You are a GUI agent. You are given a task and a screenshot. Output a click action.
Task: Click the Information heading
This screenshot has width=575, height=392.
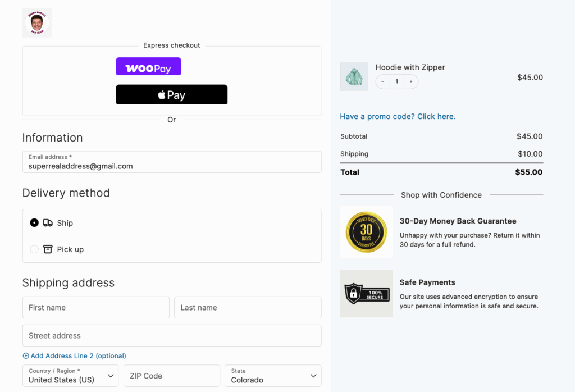(x=52, y=138)
